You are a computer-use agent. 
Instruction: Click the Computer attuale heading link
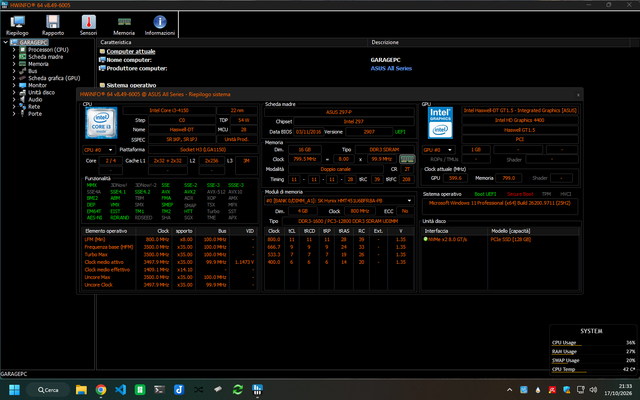click(131, 51)
